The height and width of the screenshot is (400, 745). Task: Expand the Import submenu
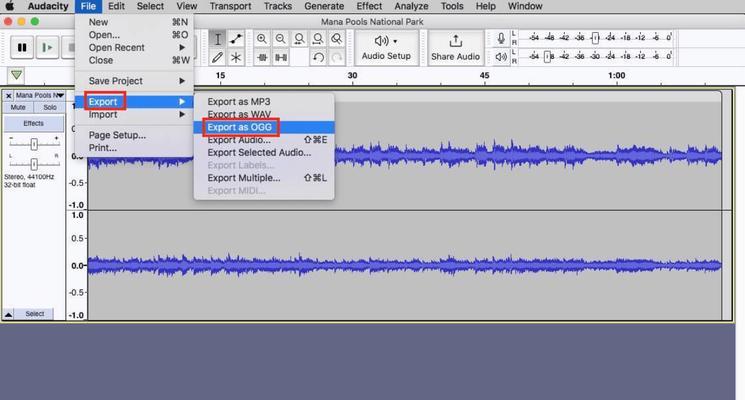(134, 114)
